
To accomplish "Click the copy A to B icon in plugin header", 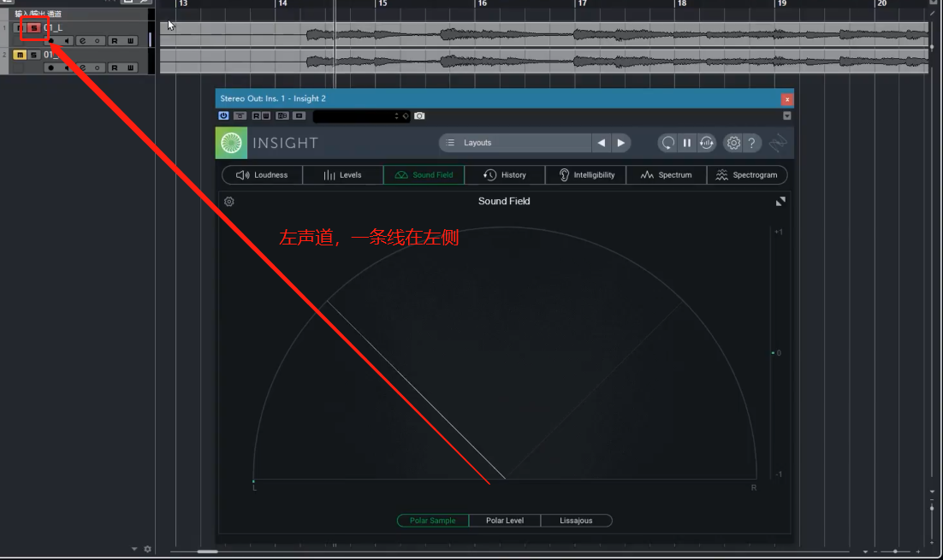I will click(x=300, y=115).
